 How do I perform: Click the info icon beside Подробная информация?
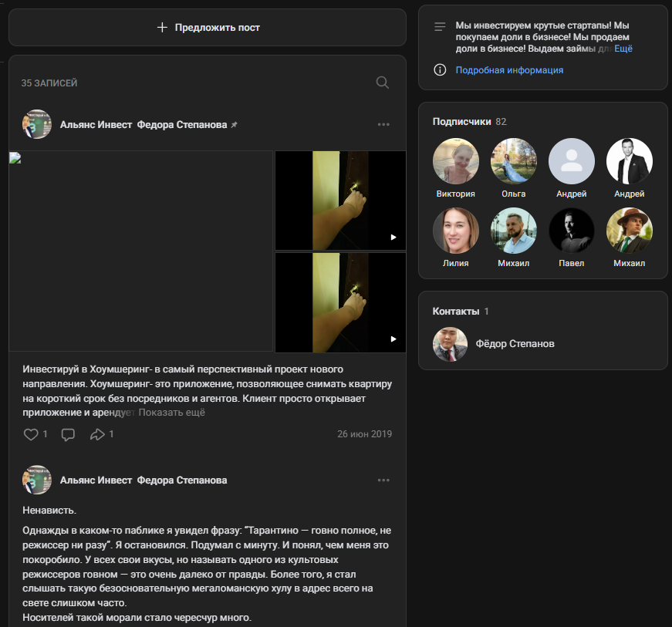439,69
